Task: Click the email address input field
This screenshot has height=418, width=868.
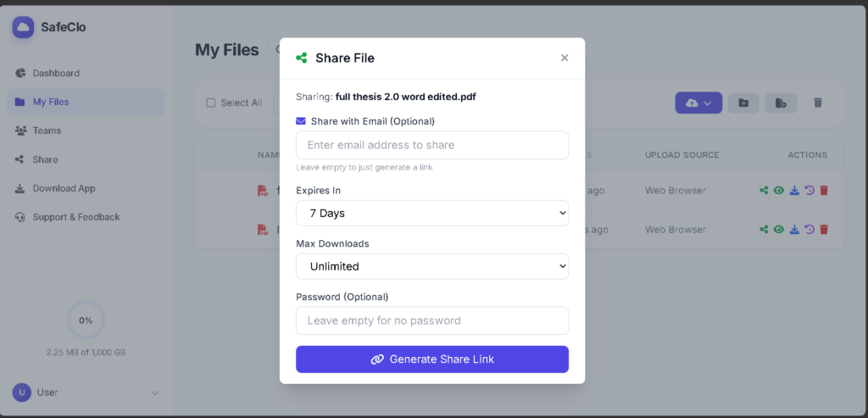Action: coord(432,145)
